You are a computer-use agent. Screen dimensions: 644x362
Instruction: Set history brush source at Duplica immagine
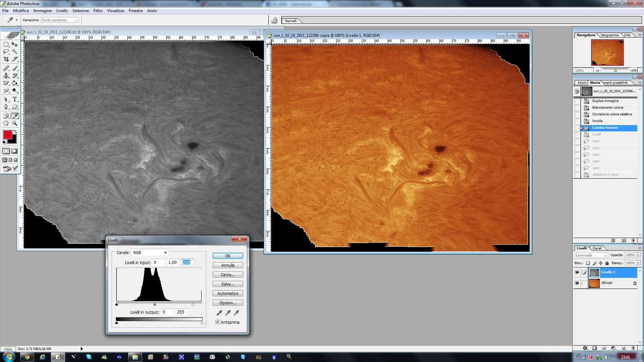coord(577,101)
